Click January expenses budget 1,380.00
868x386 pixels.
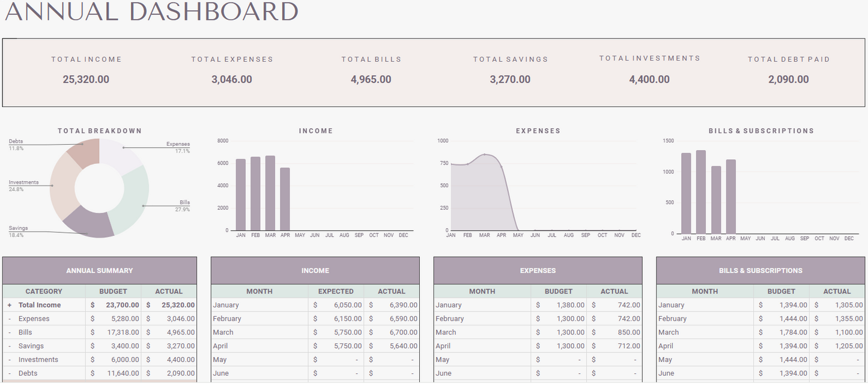pos(559,305)
